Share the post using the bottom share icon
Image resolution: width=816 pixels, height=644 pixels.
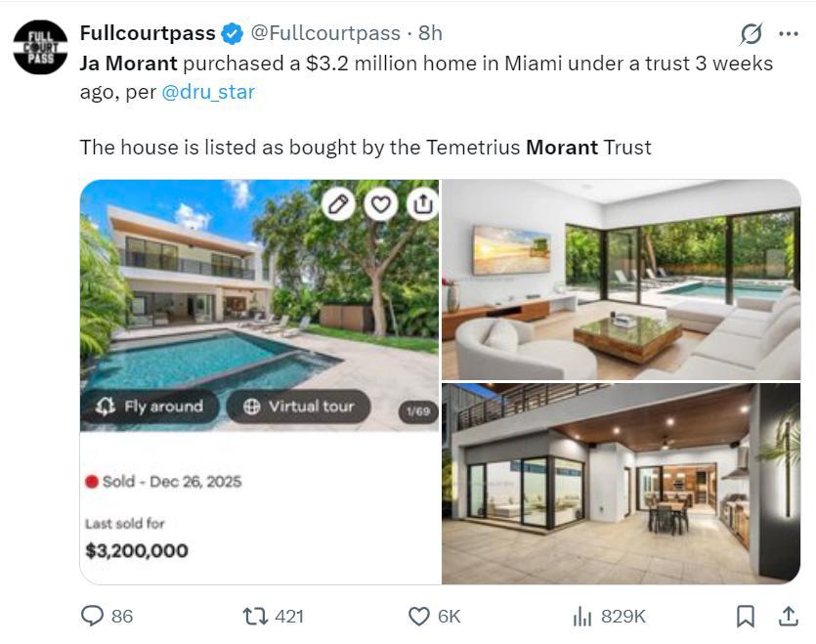pyautogui.click(x=788, y=616)
